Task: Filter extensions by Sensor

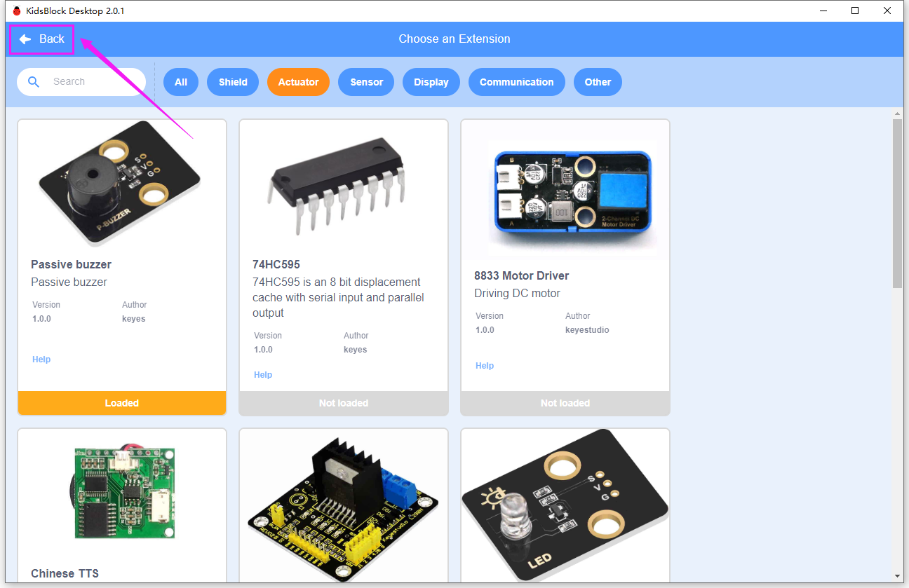Action: [x=367, y=82]
